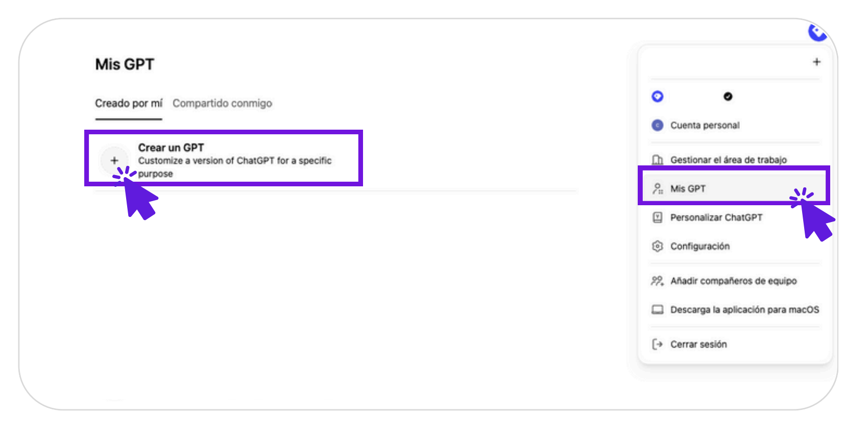The height and width of the screenshot is (438, 868).
Task: Select Añadir compañeros de equipo
Action: (x=735, y=281)
